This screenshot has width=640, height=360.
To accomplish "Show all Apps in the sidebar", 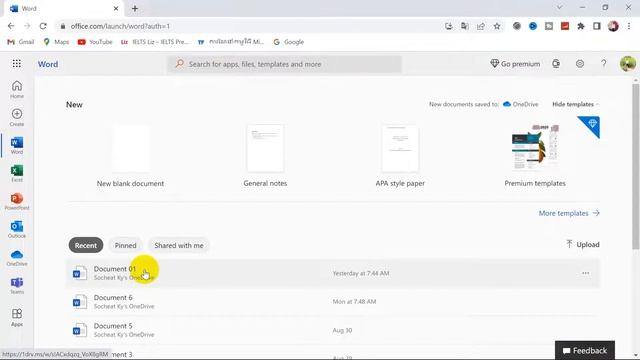I will pyautogui.click(x=17, y=317).
